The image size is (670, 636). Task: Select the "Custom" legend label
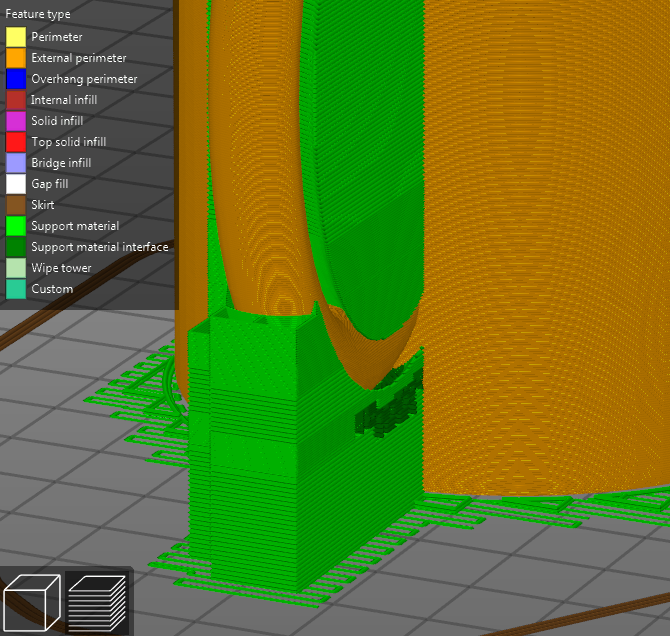(52, 289)
